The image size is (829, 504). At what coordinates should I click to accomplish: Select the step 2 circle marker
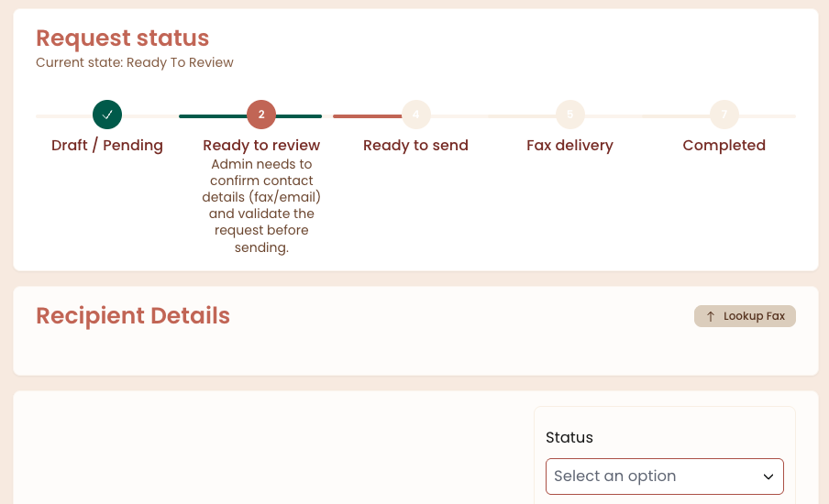pos(261,115)
